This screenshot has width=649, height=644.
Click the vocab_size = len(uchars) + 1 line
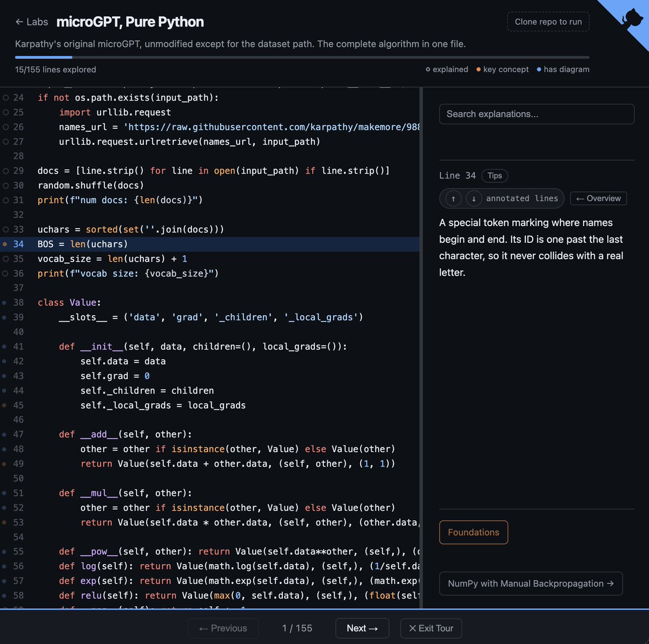pyautogui.click(x=210, y=259)
